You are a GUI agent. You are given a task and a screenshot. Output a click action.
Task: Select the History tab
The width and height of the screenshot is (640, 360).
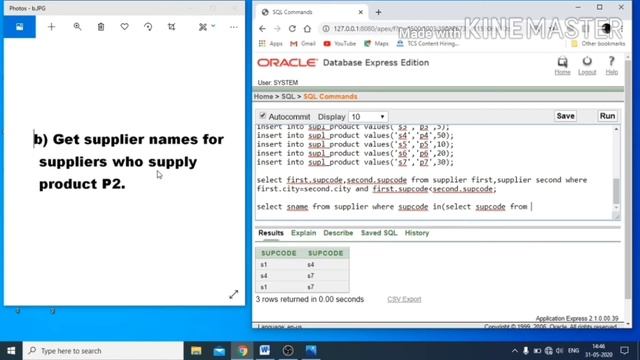pyautogui.click(x=417, y=233)
